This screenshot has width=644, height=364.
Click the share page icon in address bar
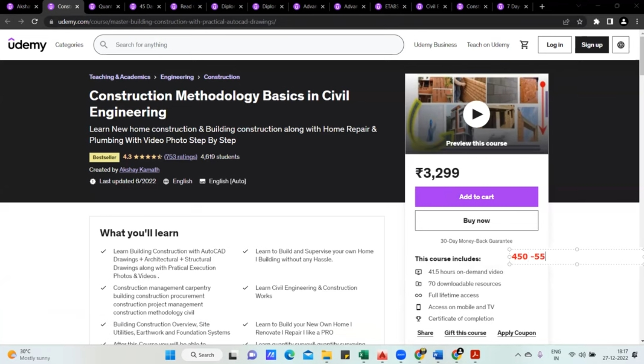click(x=566, y=22)
